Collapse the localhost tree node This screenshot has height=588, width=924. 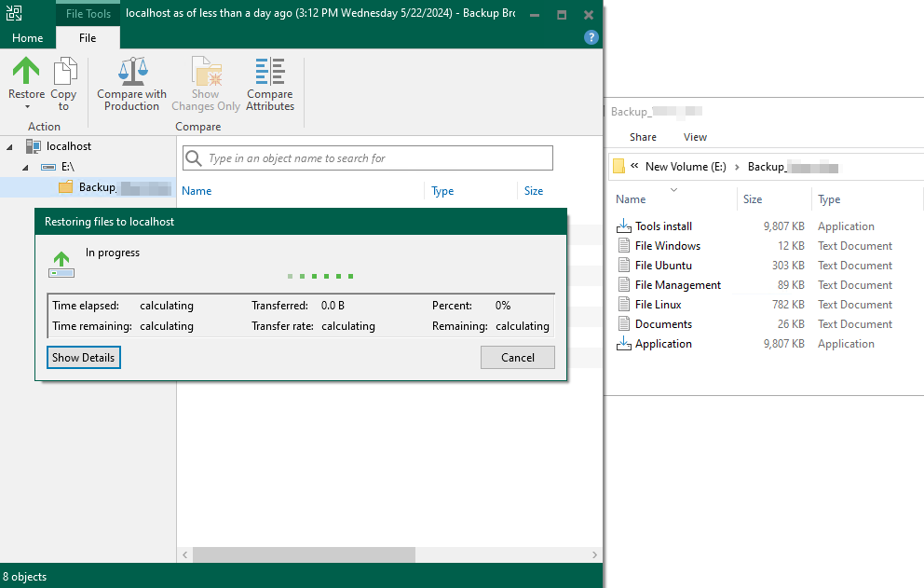(10, 146)
